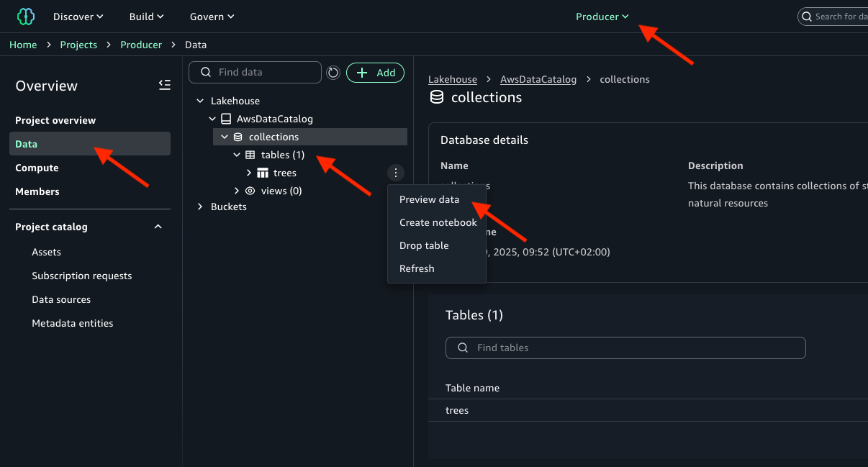The image size is (868, 467).
Task: Click the Add button
Action: [x=375, y=72]
